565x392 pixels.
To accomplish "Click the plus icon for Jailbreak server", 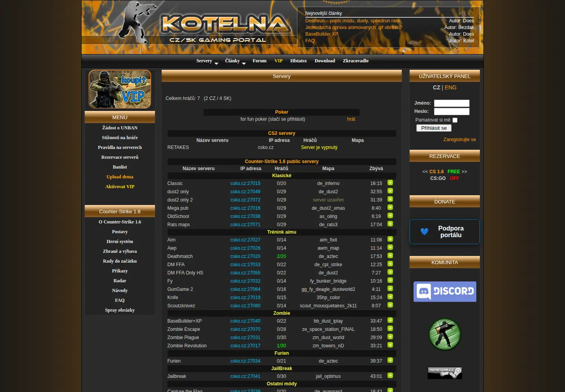I will coord(390,376).
